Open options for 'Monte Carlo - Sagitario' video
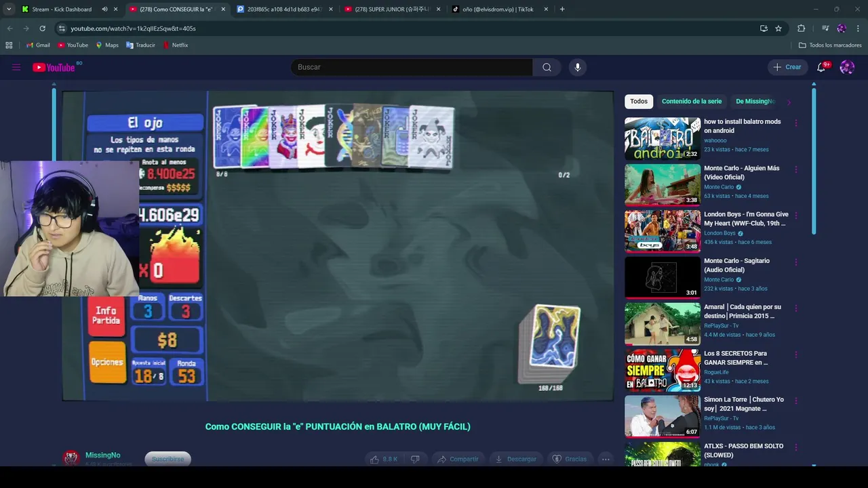This screenshot has height=488, width=868. 796,262
